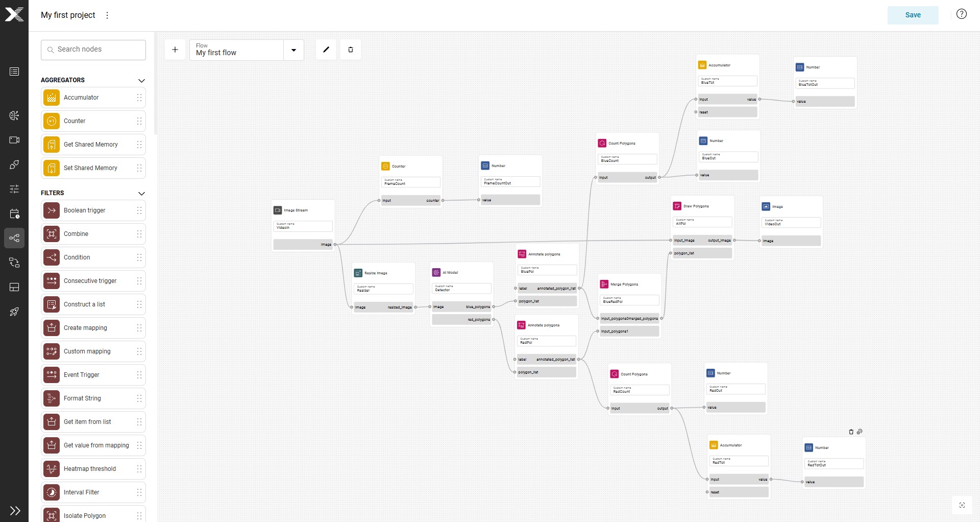Image resolution: width=980 pixels, height=522 pixels.
Task: Open the dashboard layout sidebar icon
Action: click(14, 287)
